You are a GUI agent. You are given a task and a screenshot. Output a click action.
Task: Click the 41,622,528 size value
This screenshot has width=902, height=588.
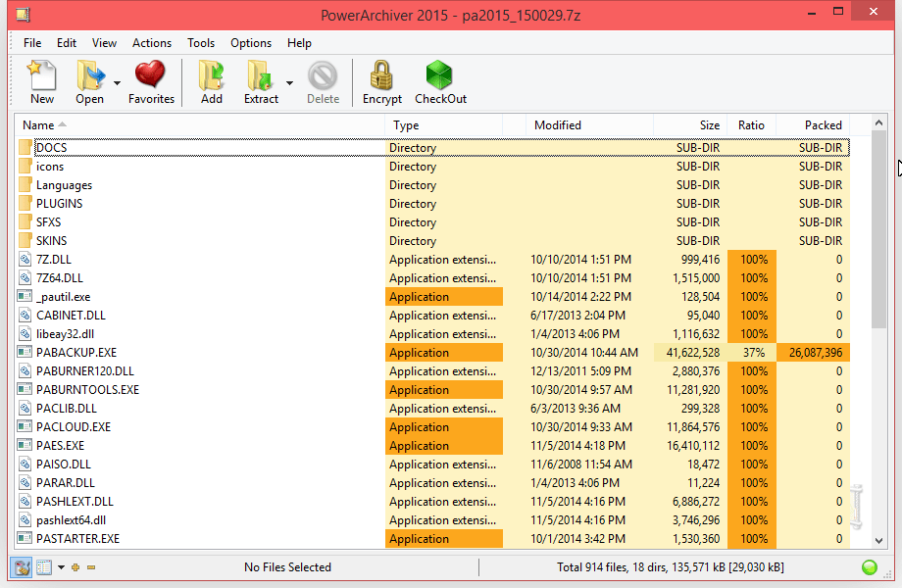(x=692, y=353)
